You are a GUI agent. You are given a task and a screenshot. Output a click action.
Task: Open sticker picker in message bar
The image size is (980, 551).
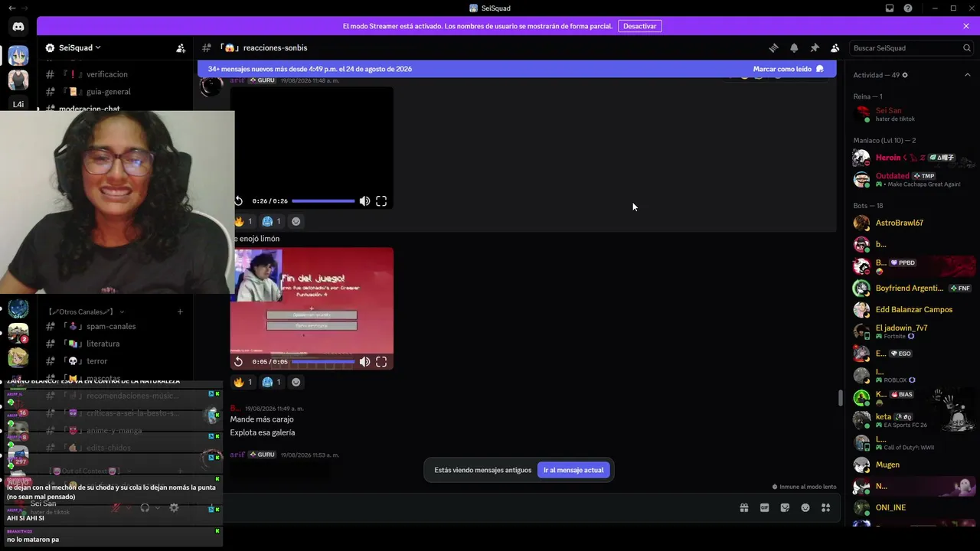[785, 507]
